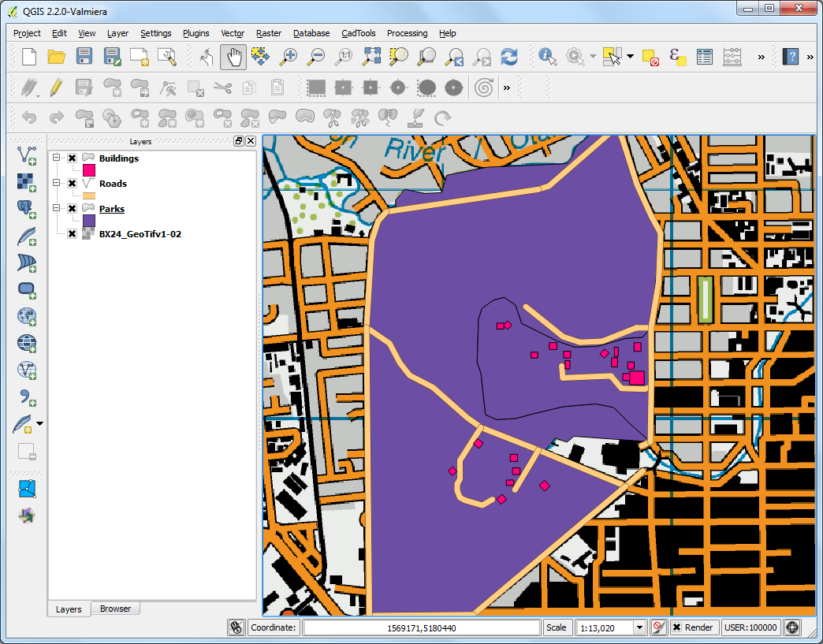Switch to the Browser tab
Viewport: 823px width, 644px height.
[x=115, y=609]
